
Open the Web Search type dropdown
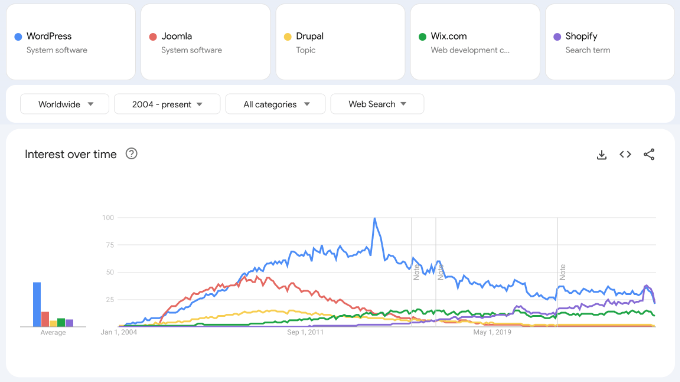click(377, 104)
